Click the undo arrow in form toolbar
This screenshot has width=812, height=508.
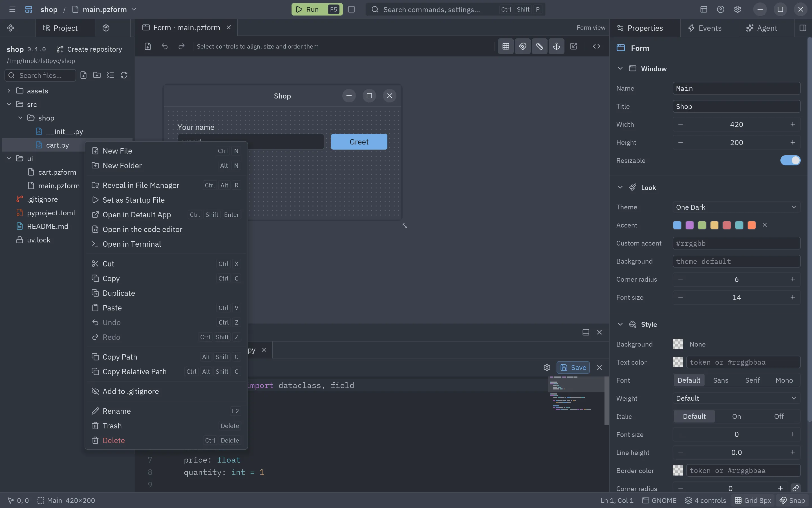[164, 46]
